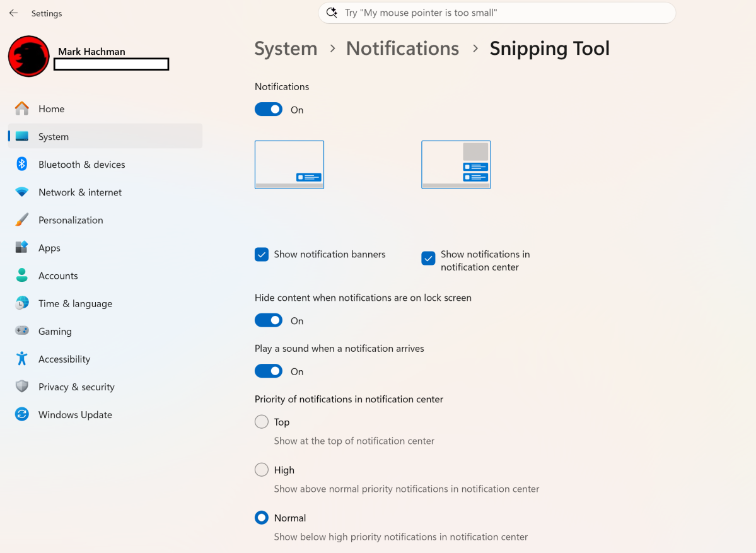The height and width of the screenshot is (553, 756).
Task: Open Bluetooth & devices settings
Action: [105, 164]
